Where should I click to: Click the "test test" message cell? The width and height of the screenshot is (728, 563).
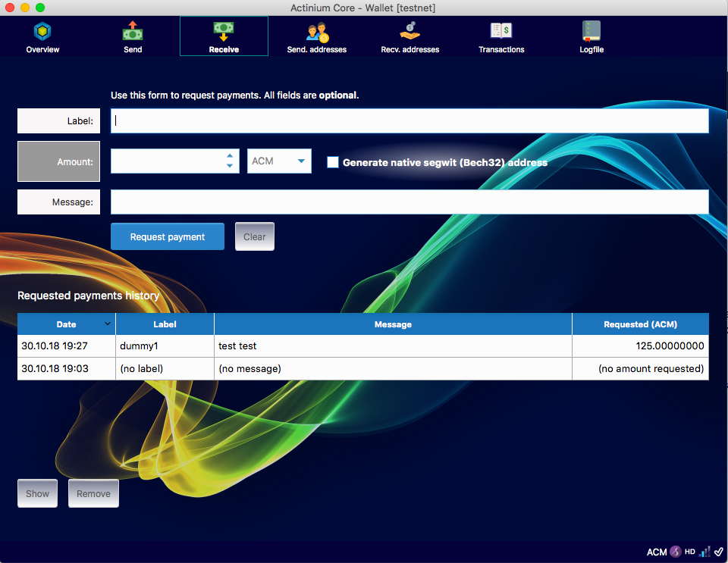393,346
